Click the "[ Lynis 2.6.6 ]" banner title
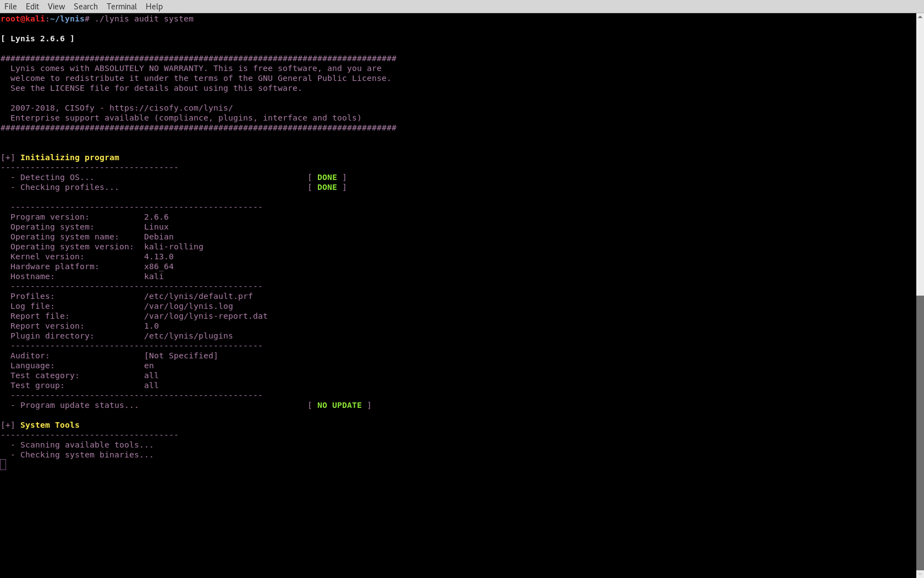 (x=37, y=39)
